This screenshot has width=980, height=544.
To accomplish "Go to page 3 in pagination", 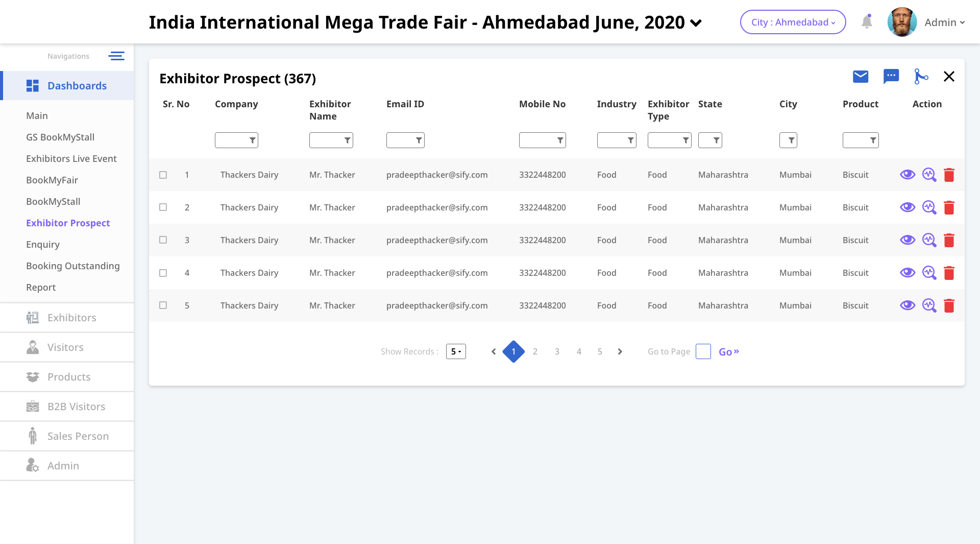I will click(x=557, y=351).
